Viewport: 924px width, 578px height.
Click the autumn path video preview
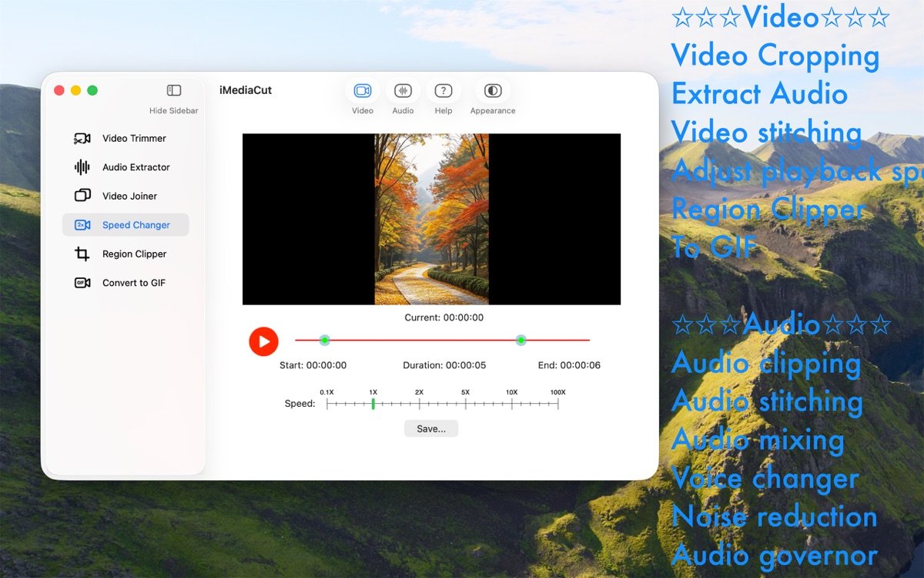coord(431,220)
